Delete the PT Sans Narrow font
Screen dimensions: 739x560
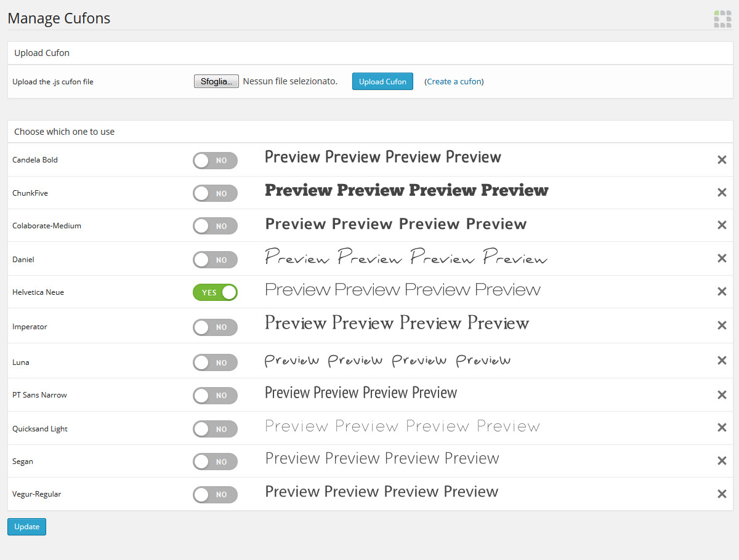722,395
